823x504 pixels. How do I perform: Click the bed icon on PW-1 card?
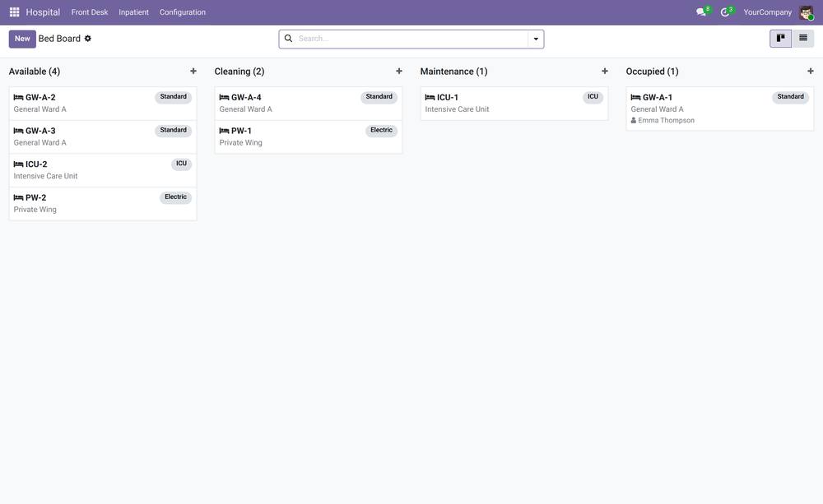[224, 131]
